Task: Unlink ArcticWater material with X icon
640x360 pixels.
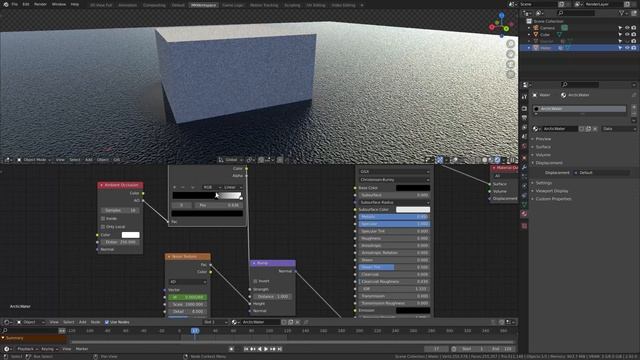Action: [595, 129]
